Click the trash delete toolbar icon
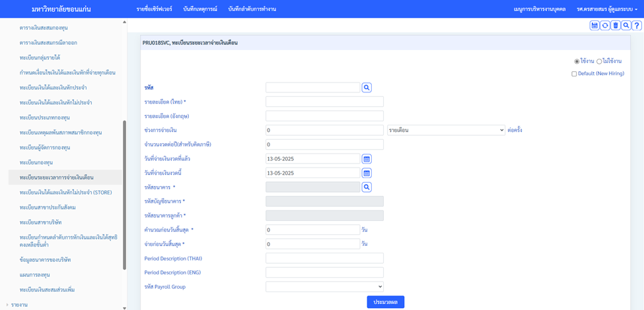Screen dimensions: 644x310 (x=616, y=25)
